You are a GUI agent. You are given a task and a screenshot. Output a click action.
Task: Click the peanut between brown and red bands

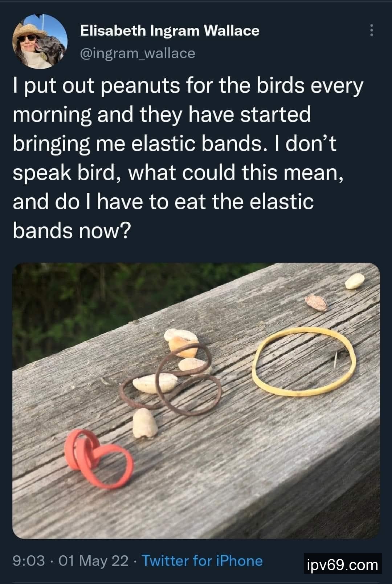coord(144,423)
